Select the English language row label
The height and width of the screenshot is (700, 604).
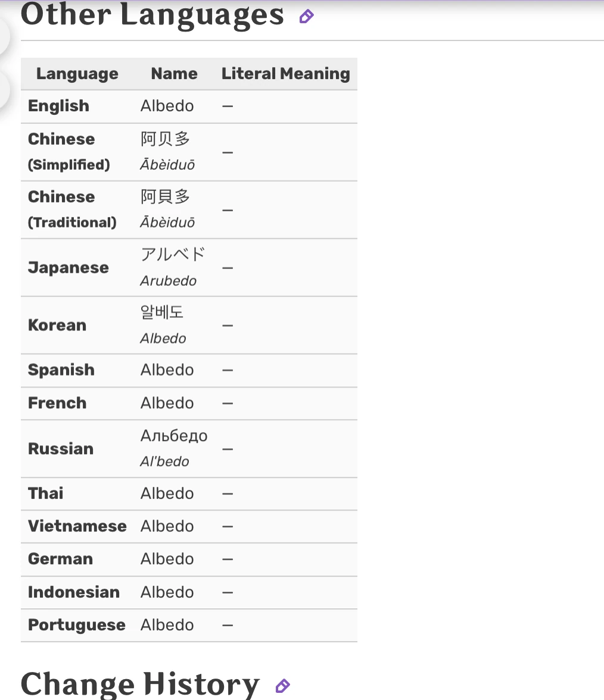pos(58,106)
